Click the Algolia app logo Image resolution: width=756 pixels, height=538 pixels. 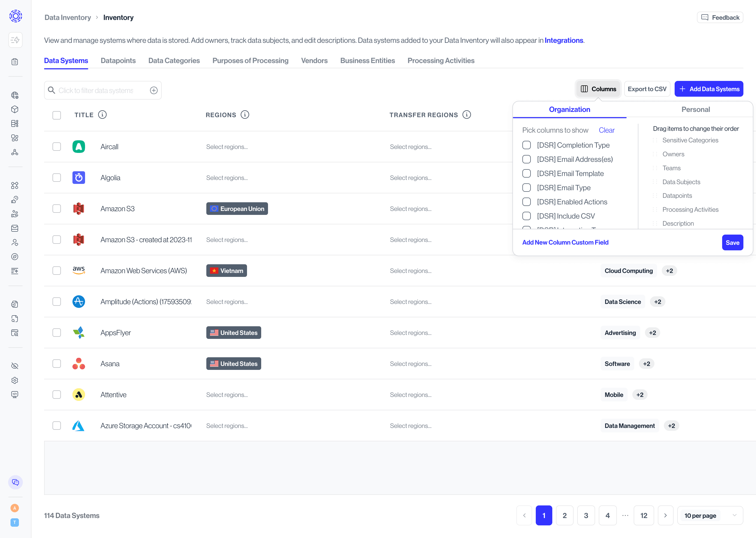pyautogui.click(x=79, y=178)
